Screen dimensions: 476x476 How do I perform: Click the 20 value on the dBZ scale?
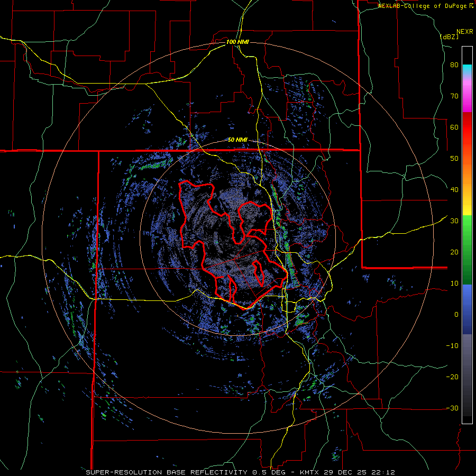[x=454, y=252]
